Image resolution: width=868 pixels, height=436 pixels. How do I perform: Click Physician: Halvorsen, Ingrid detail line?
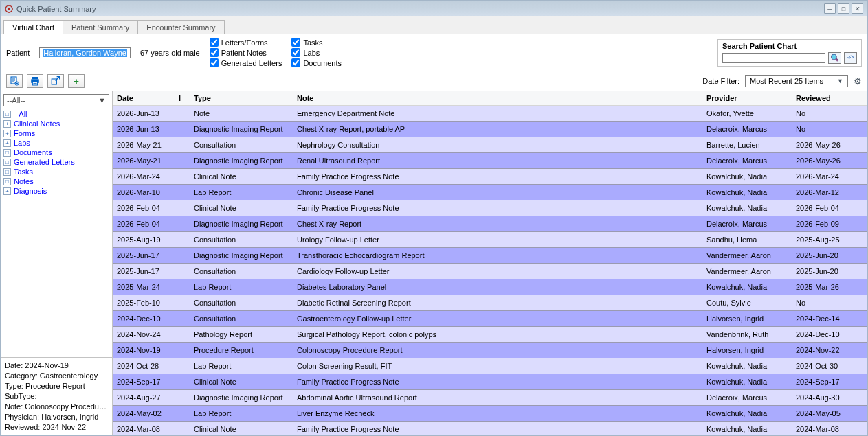pyautogui.click(x=52, y=417)
